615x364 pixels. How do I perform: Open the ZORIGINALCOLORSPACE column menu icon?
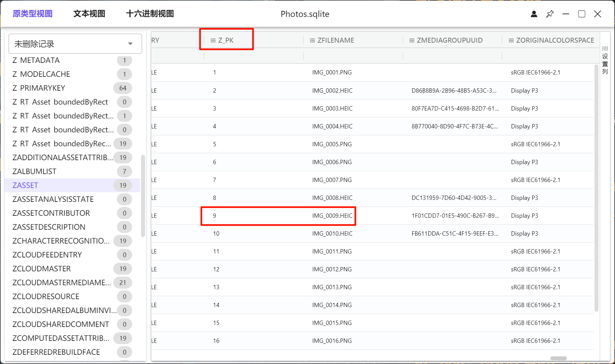click(x=511, y=40)
